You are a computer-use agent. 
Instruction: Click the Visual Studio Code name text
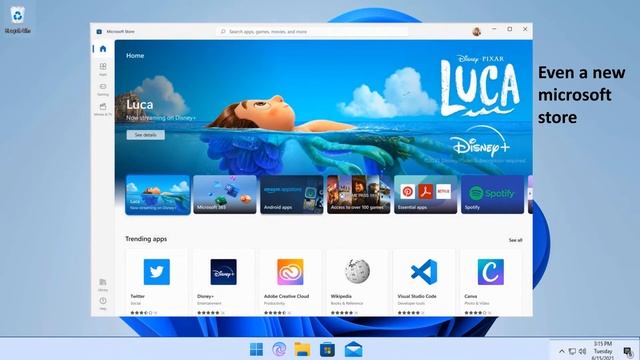[x=417, y=296]
